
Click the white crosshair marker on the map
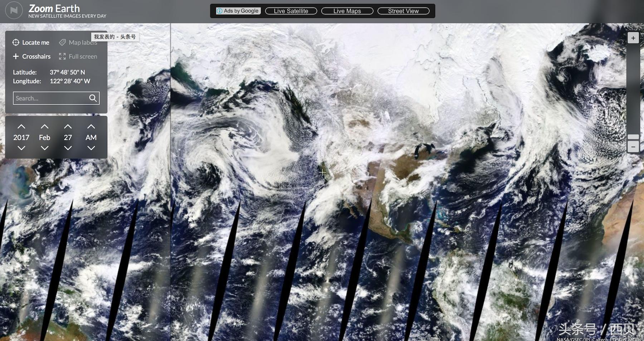coord(322,172)
